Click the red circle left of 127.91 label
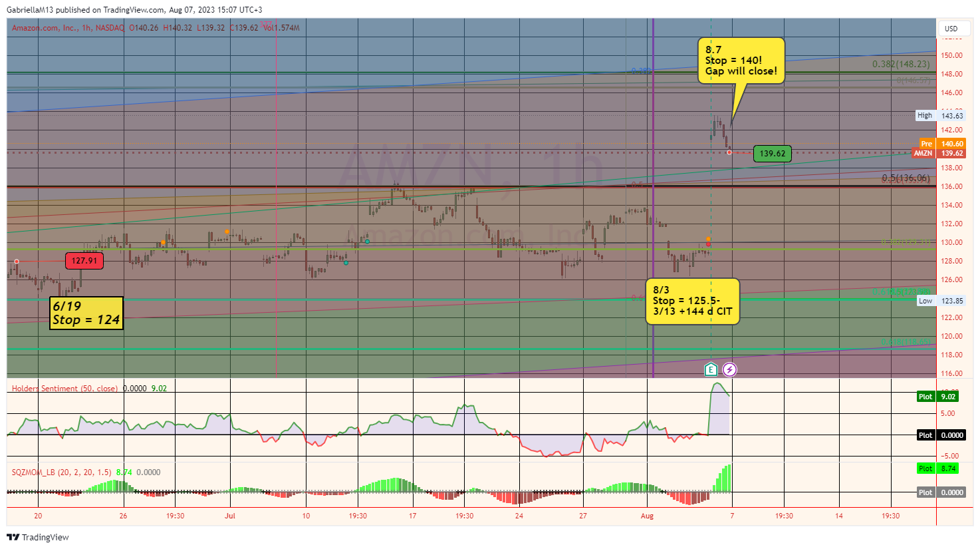 pos(17,261)
